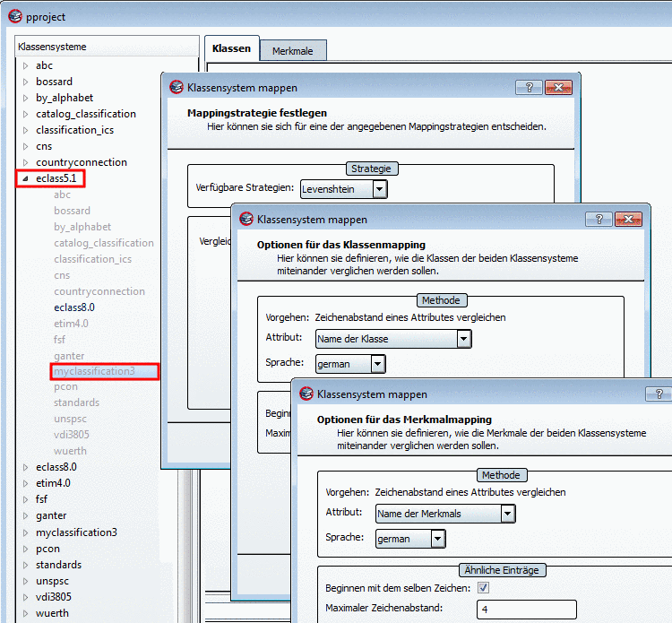Open 'Name der Klasse' attribute dropdown
This screenshot has height=623, width=672.
(x=464, y=339)
